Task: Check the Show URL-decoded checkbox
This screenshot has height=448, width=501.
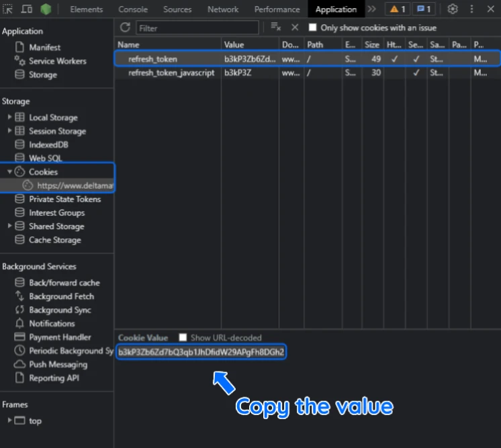Action: [183, 337]
